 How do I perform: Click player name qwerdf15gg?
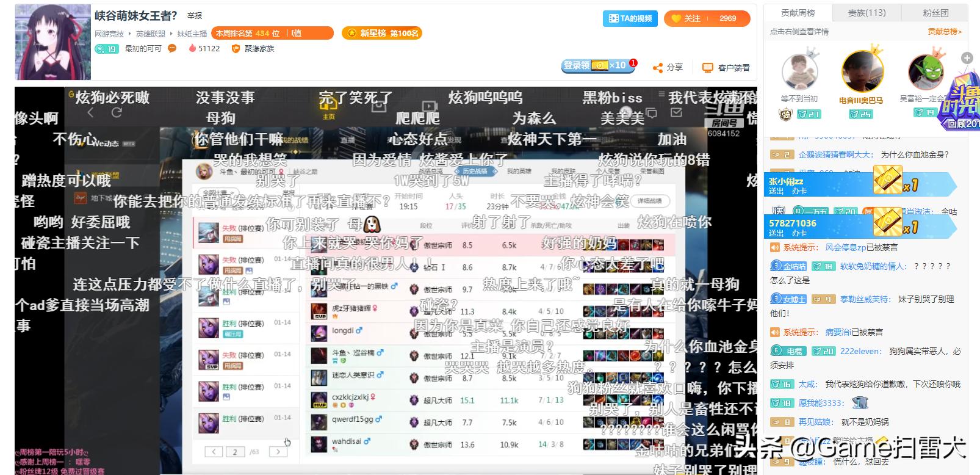(353, 419)
